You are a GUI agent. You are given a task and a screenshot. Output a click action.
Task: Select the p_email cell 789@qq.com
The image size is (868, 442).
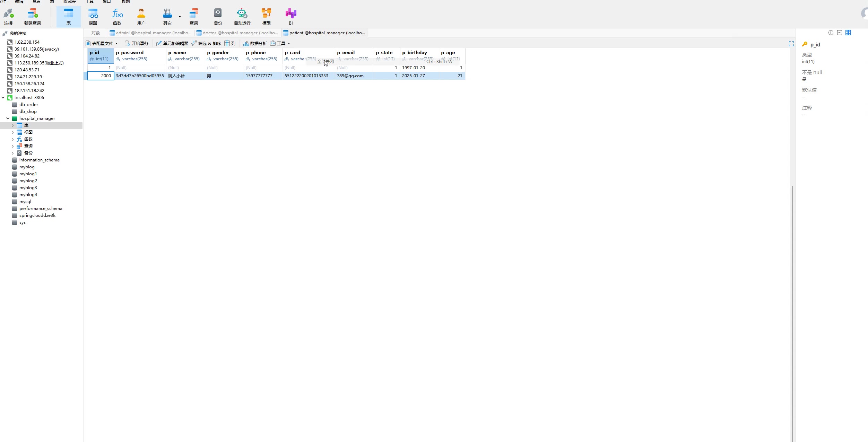coord(350,76)
